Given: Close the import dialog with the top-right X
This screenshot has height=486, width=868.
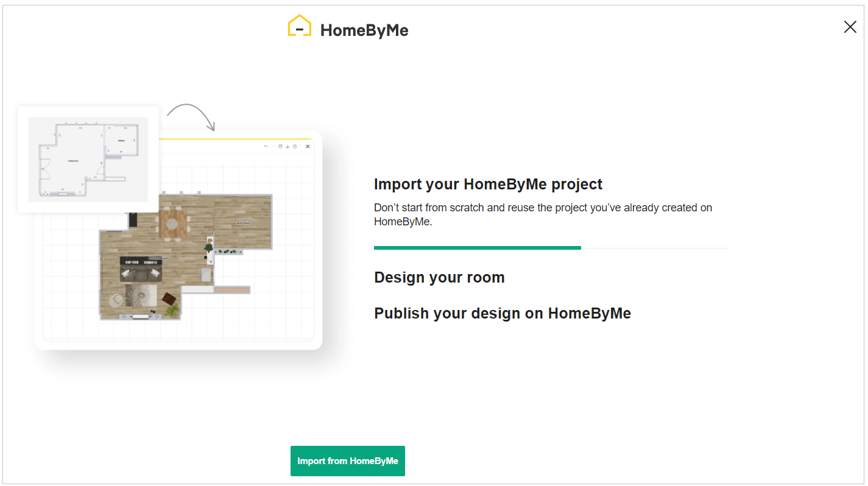Looking at the screenshot, I should tap(850, 27).
